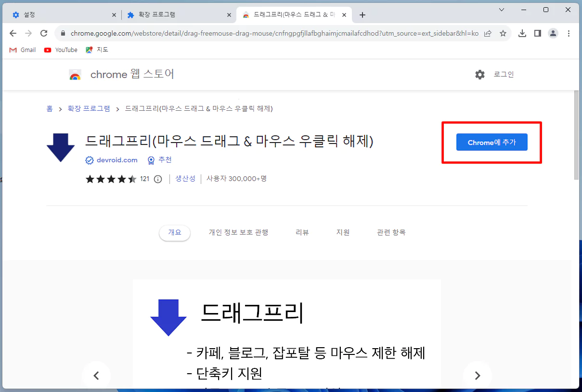Open the Chrome three-dot menu
The width and height of the screenshot is (582, 392).
tap(569, 33)
